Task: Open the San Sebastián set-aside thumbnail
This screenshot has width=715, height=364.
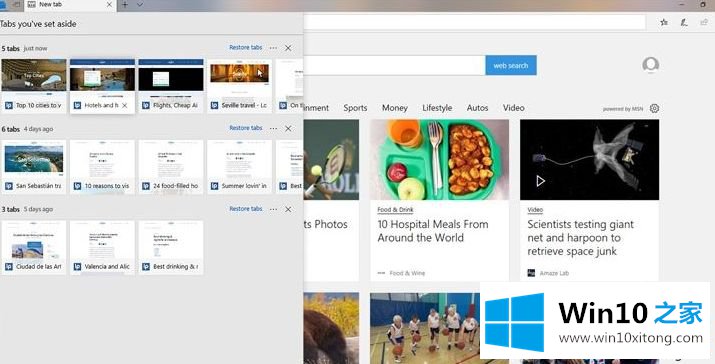Action: (34, 166)
